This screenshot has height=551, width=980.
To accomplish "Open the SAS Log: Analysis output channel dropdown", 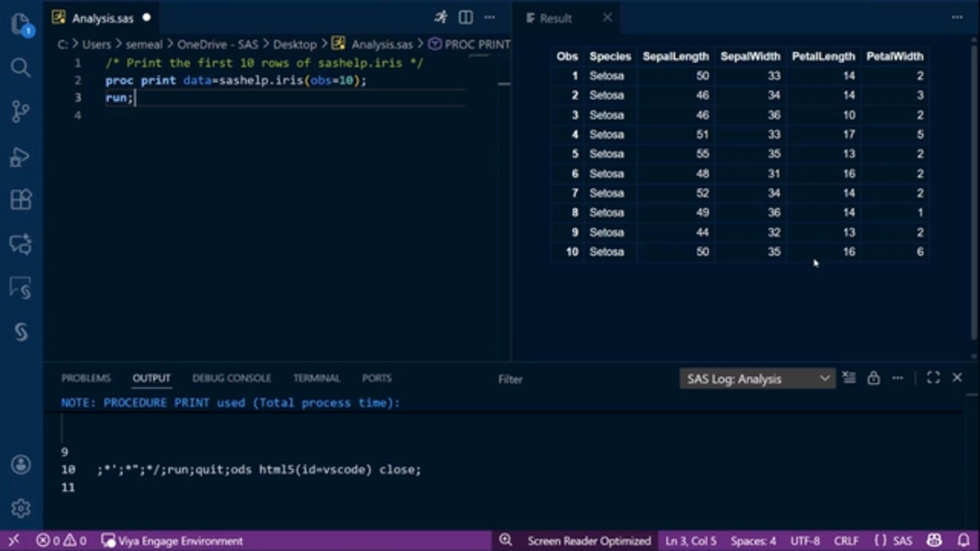I will coord(757,379).
